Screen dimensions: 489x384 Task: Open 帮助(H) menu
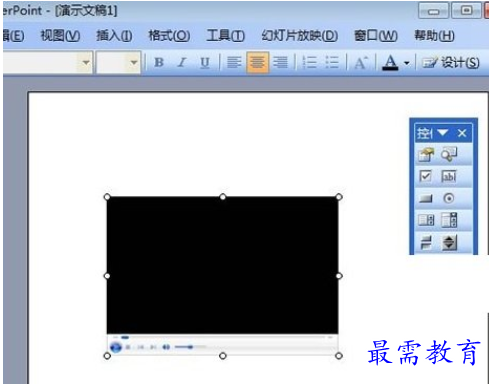434,35
